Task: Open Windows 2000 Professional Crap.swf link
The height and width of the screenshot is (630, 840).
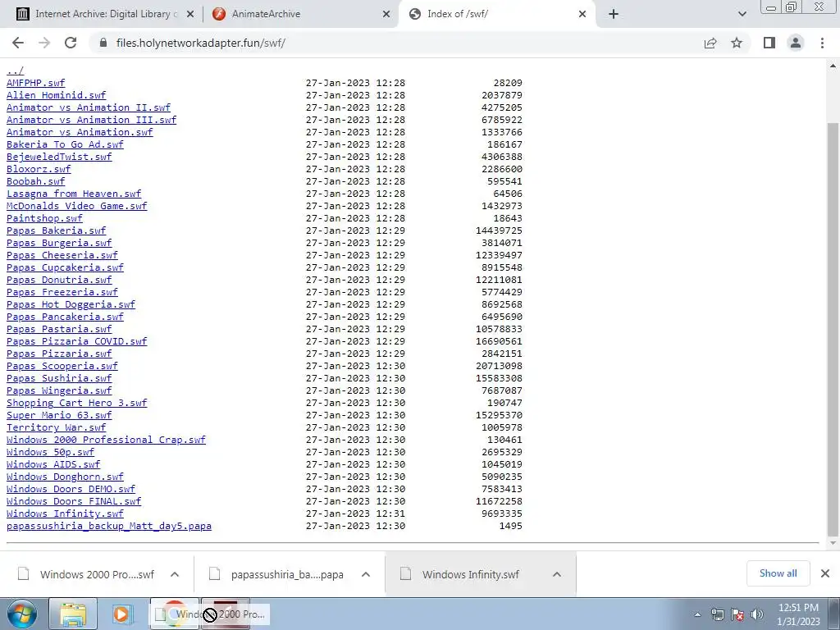Action: [106, 441]
